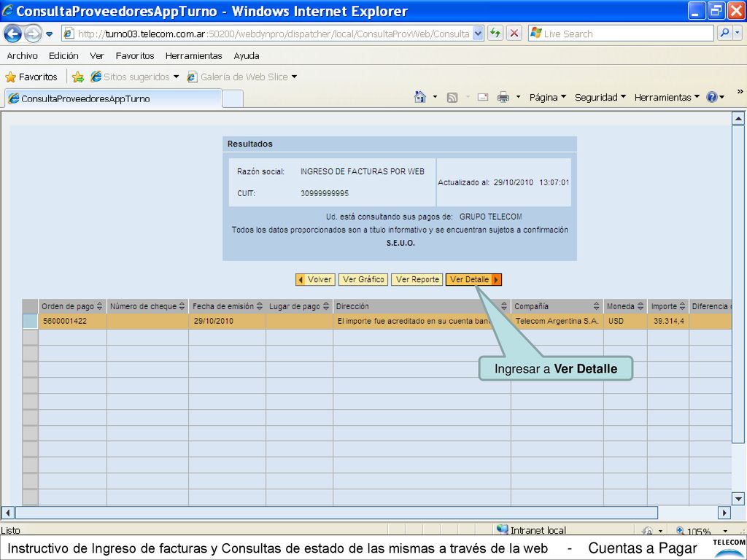Open the search provider options dropdown
The image size is (747, 560).
(738, 34)
